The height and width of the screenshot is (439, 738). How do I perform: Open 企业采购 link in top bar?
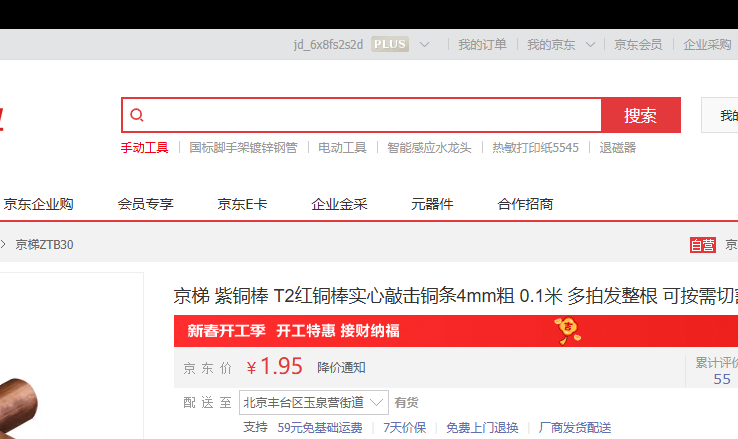707,45
